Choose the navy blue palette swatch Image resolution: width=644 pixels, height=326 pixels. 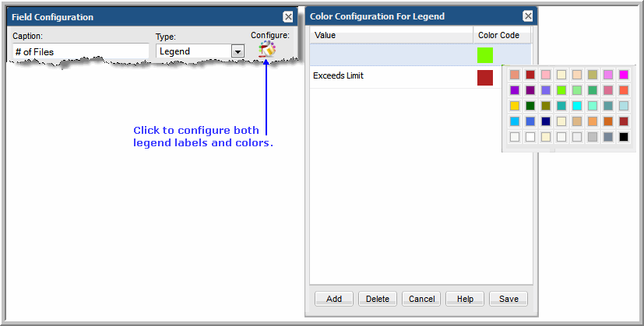[x=545, y=121]
